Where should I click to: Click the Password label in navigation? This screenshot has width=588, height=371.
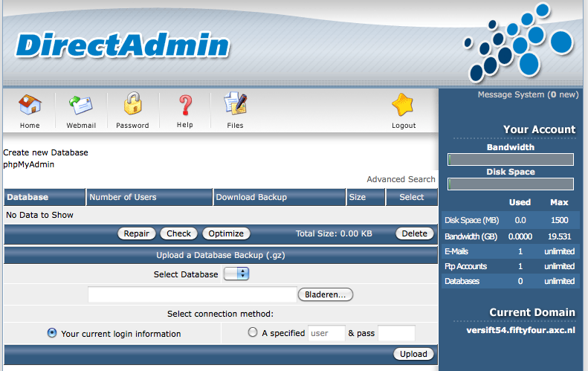coord(132,126)
